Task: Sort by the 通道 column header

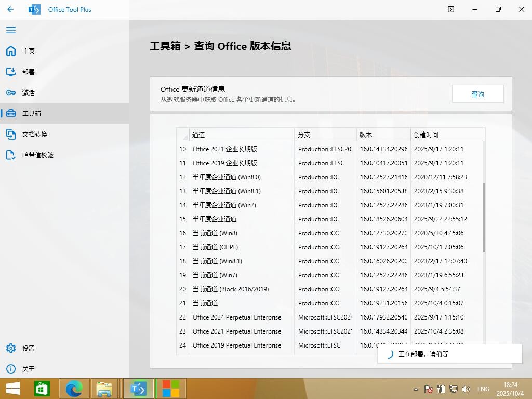Action: [x=241, y=135]
